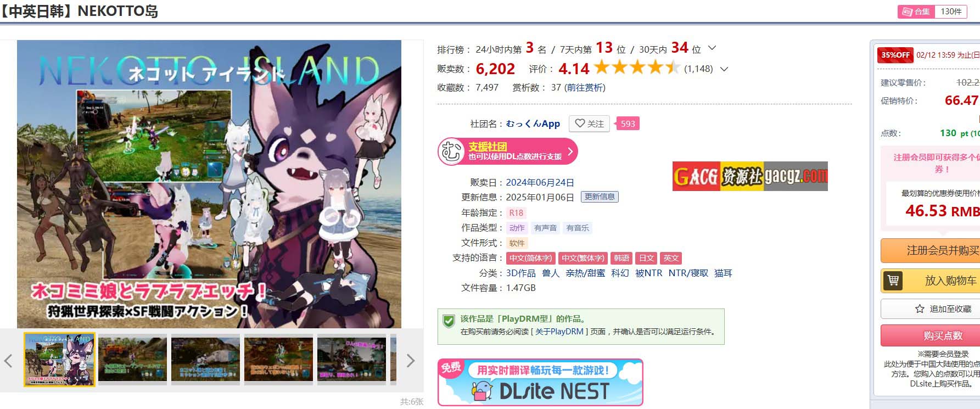Viewport: 980px width, 409px height.
Task: Open the 更新信息 update info button
Action: (600, 197)
